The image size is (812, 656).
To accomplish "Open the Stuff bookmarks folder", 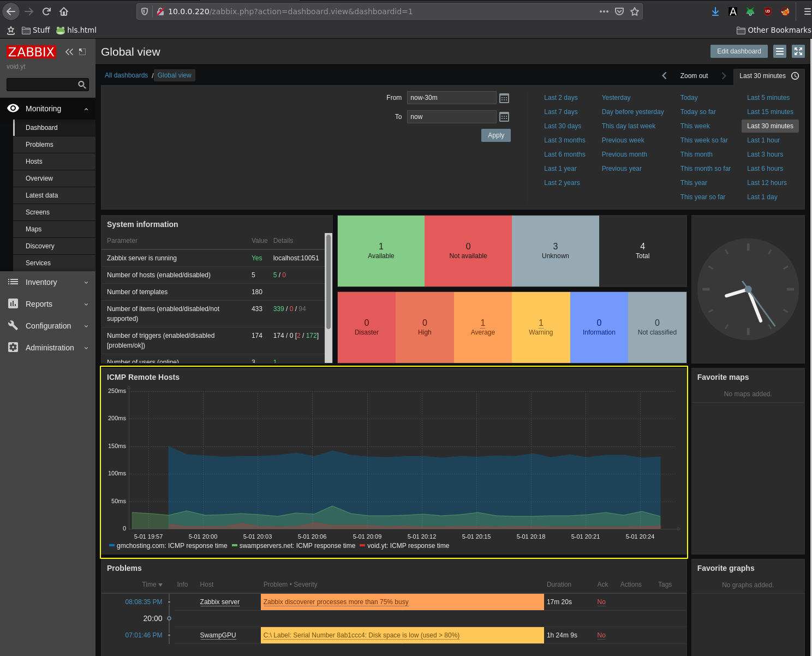I will pyautogui.click(x=36, y=30).
